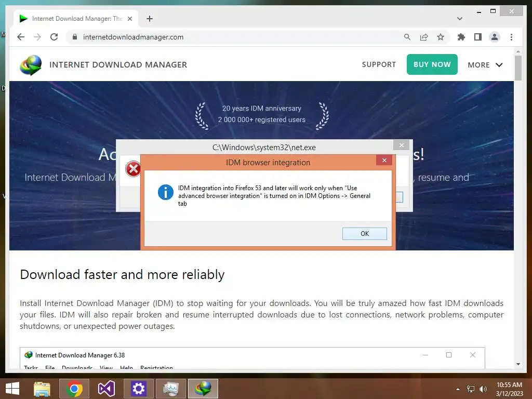
Task: Click the scrollbar down arrow
Action: pos(518,364)
